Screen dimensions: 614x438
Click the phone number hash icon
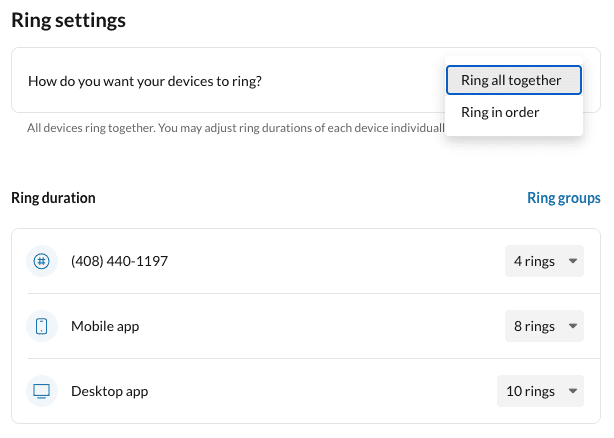[42, 261]
